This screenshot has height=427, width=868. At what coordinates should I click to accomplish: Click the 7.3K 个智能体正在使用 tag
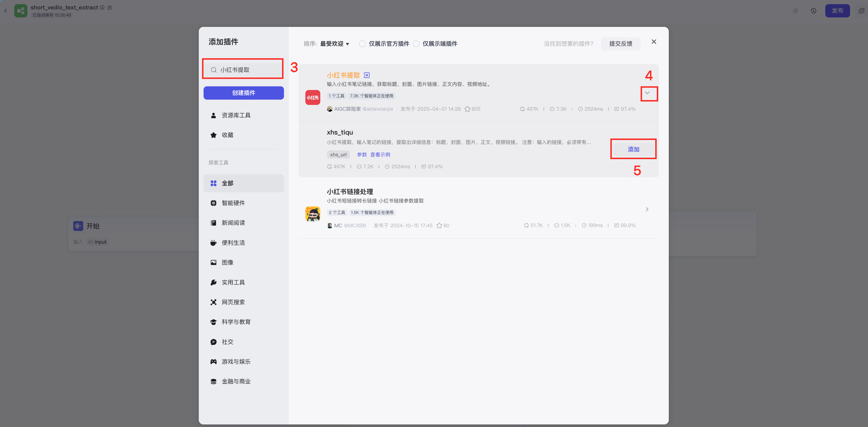click(x=371, y=96)
